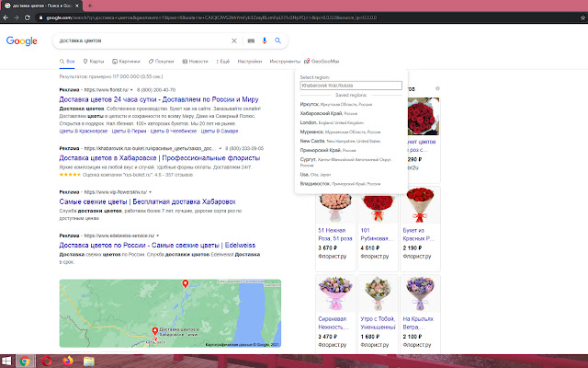Click the Google logo

click(22, 40)
